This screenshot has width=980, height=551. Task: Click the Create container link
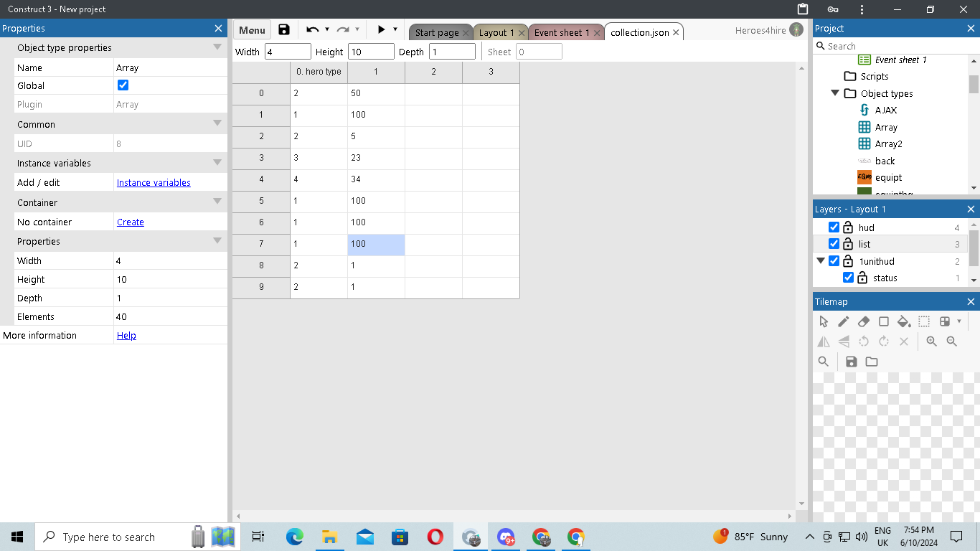click(x=131, y=222)
